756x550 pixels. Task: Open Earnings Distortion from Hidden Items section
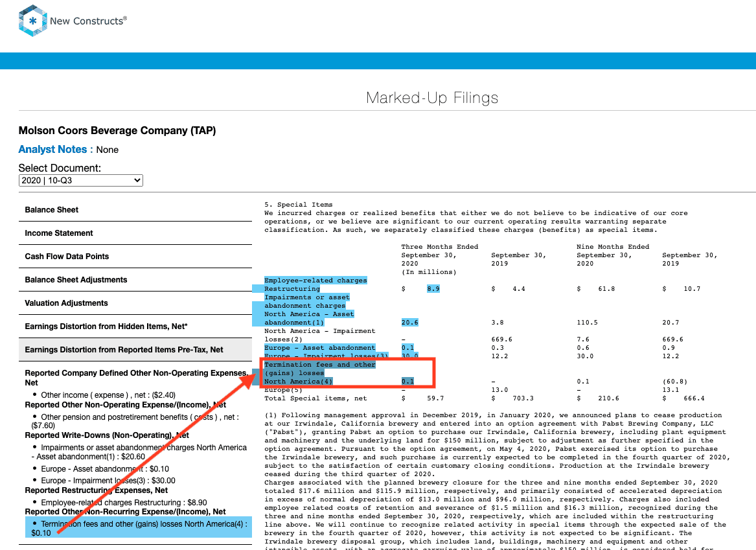[x=135, y=327]
